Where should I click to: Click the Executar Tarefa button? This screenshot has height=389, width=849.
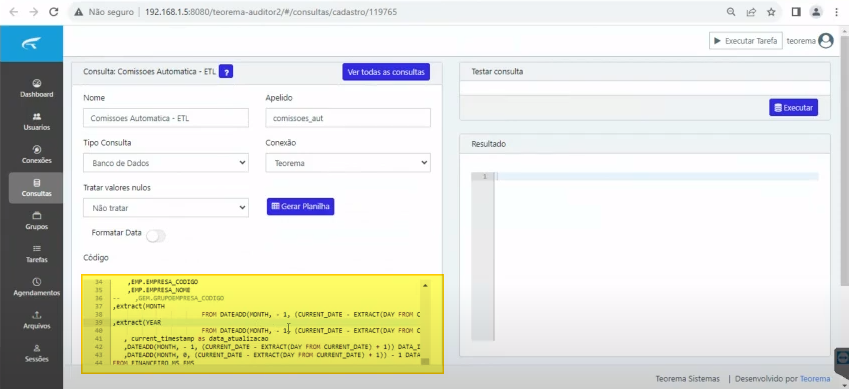coord(746,41)
